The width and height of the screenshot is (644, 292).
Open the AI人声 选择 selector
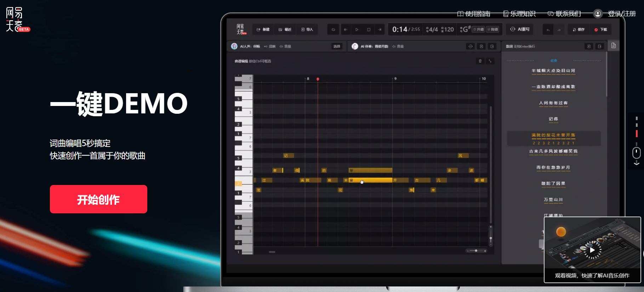click(x=337, y=46)
